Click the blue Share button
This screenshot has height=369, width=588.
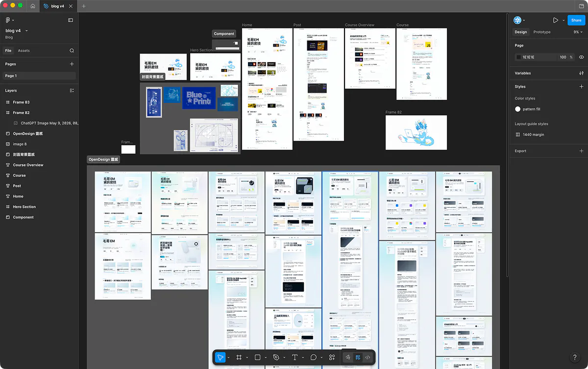pos(576,20)
